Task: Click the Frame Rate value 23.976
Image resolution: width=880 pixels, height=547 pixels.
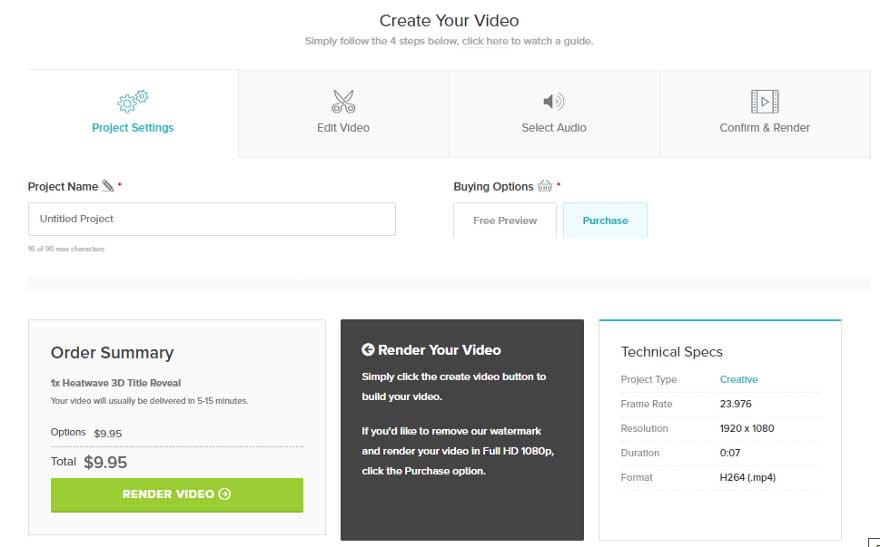Action: coord(735,404)
